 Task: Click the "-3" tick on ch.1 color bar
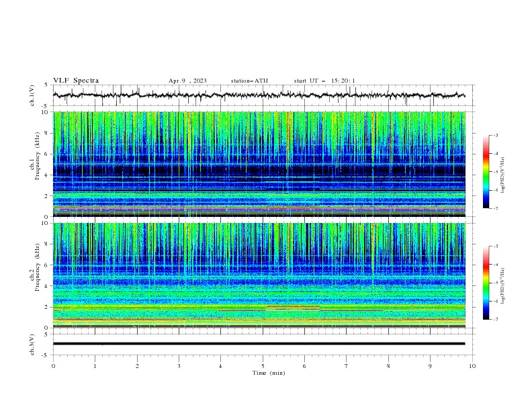[496, 135]
